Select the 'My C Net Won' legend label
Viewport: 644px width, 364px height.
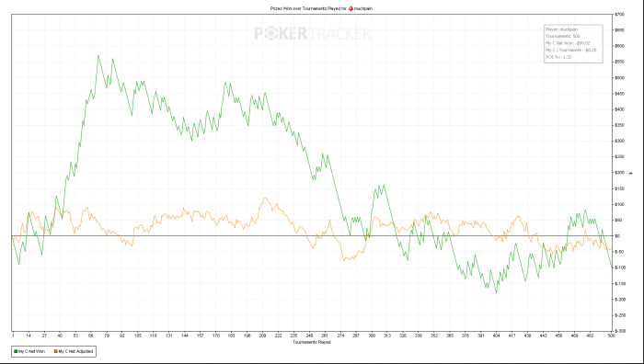tap(30, 351)
